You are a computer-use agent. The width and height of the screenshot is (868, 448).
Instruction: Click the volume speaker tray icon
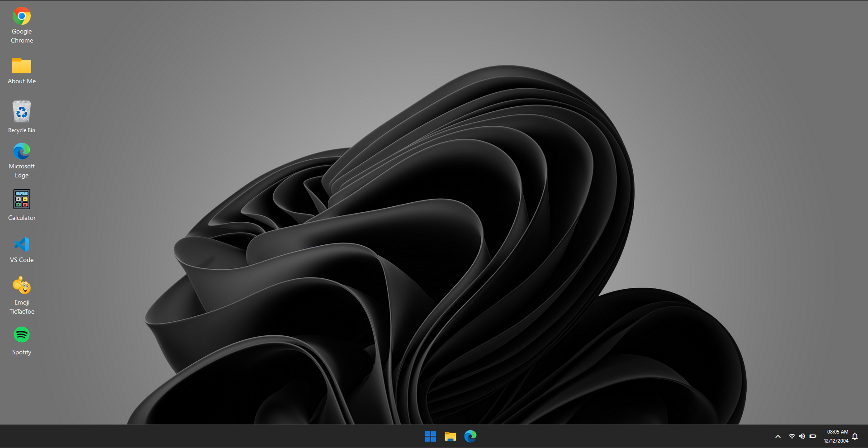802,436
